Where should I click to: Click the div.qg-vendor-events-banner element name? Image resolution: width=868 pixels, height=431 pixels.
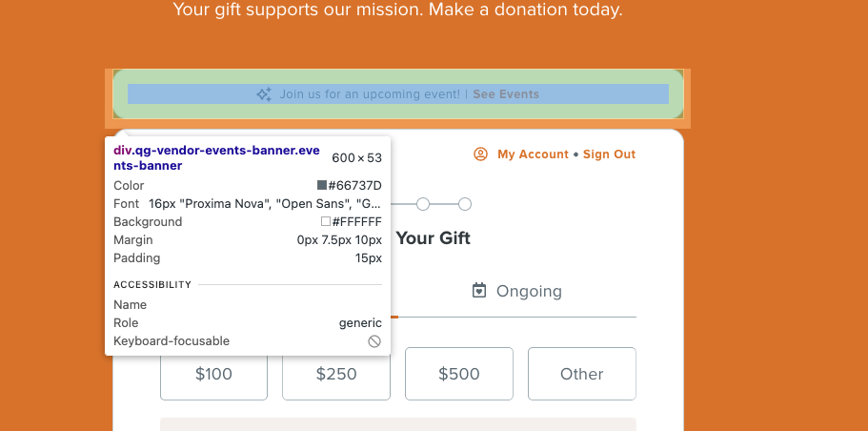pyautogui.click(x=216, y=158)
